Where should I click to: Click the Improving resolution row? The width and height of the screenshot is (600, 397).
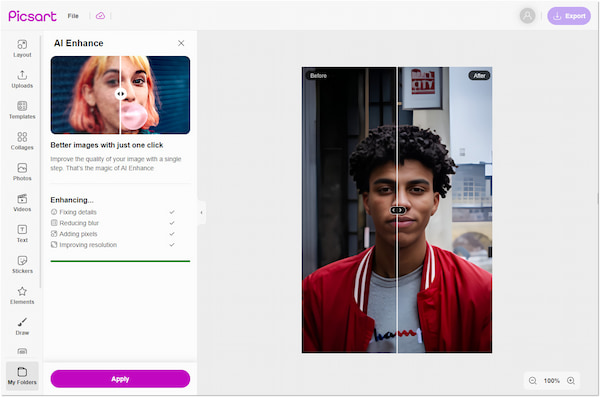113,245
